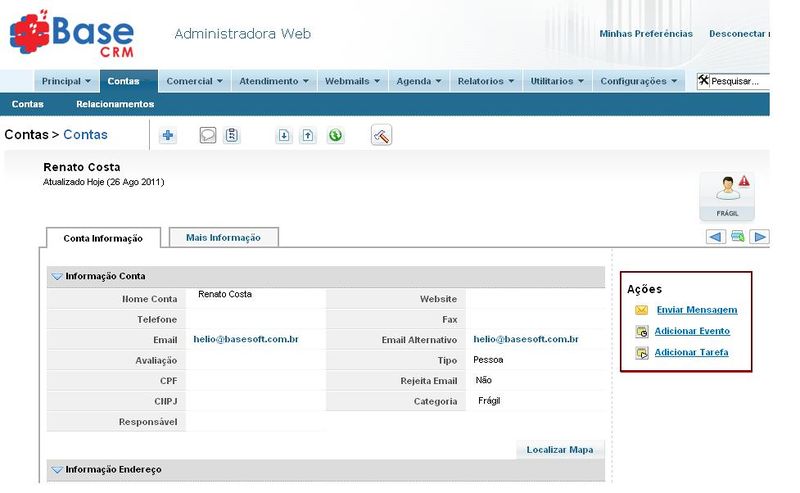Click the Renato Costa account heading
Image resolution: width=800 pixels, height=493 pixels.
(x=82, y=167)
